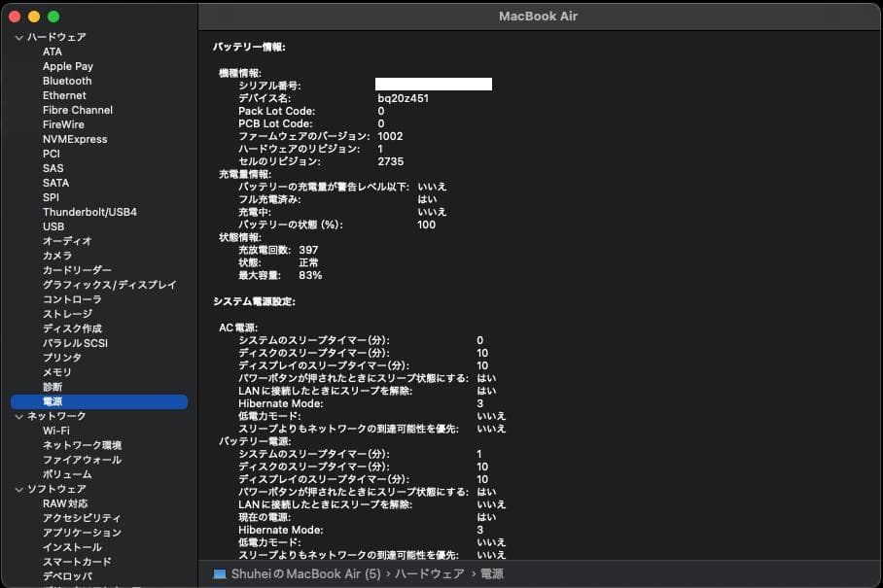The height and width of the screenshot is (588, 883).
Task: Select RAW対応 under ソフトウェア
Action: click(65, 504)
